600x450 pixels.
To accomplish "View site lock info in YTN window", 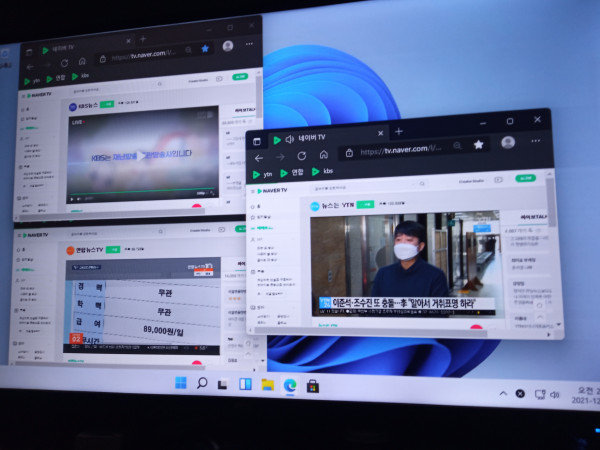I will point(349,153).
